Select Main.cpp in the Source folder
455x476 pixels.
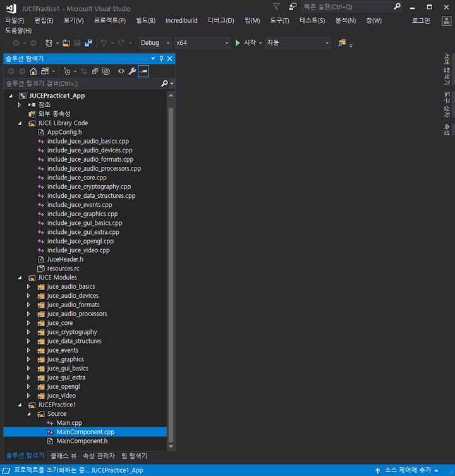[69, 423]
